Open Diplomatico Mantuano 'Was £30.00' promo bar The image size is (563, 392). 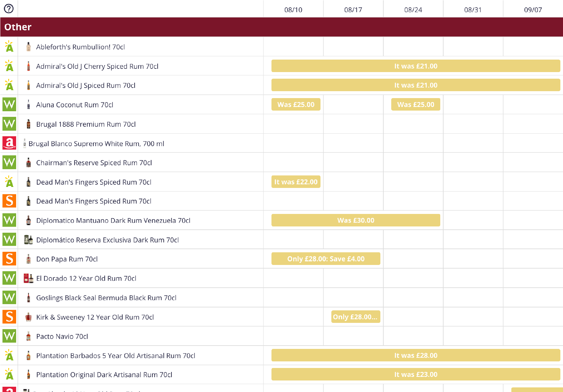(x=356, y=220)
